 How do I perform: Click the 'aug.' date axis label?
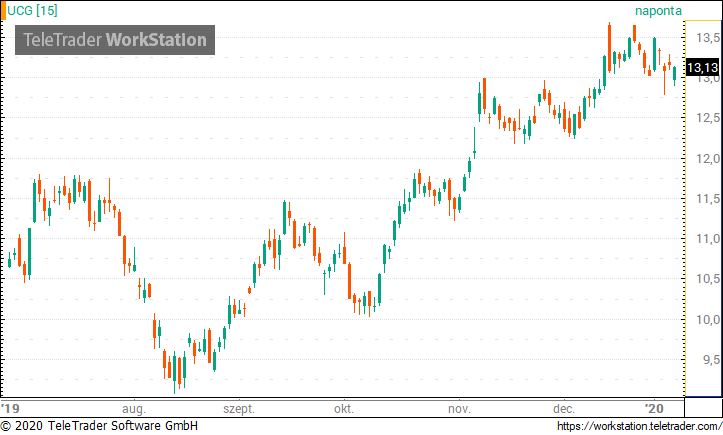134,409
